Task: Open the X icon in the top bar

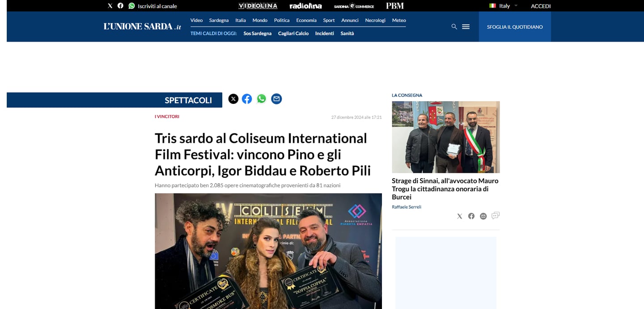Action: pyautogui.click(x=110, y=6)
